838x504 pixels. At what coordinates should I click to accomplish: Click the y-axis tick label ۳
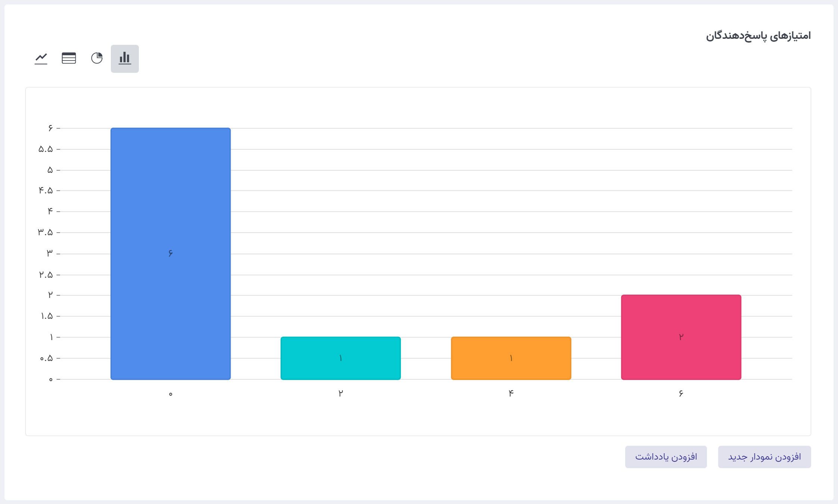tap(50, 253)
